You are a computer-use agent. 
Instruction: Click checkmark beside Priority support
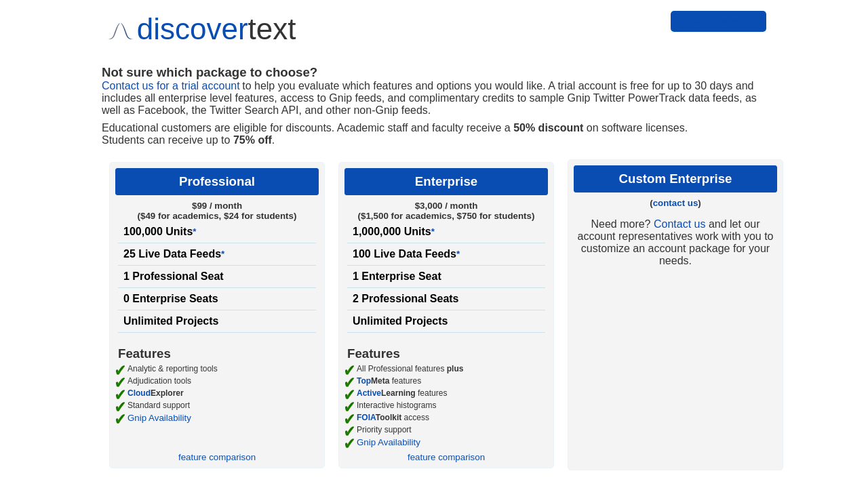click(x=349, y=431)
